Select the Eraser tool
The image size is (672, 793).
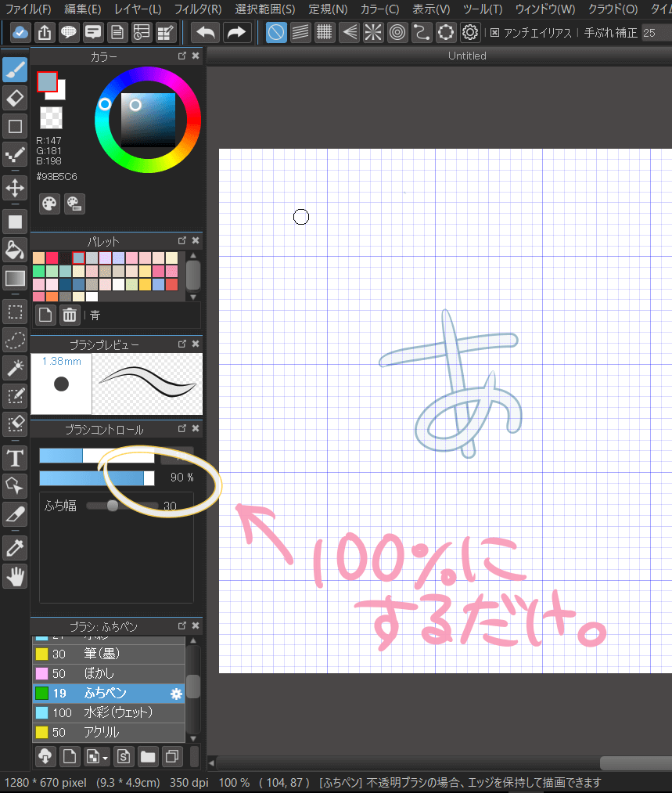click(x=15, y=98)
